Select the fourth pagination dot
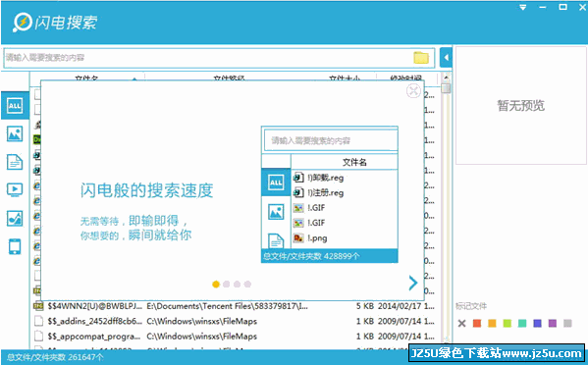The height and width of the screenshot is (365, 588). 247,285
